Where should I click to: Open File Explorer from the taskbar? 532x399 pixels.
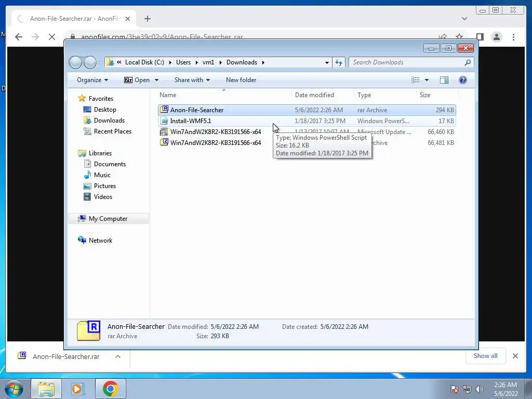[x=46, y=389]
